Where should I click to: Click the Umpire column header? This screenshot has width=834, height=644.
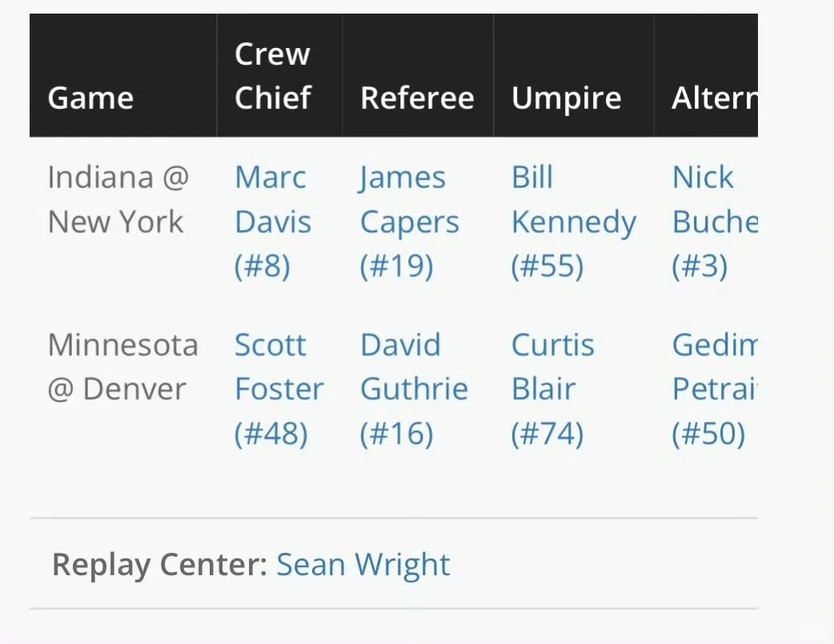click(566, 98)
